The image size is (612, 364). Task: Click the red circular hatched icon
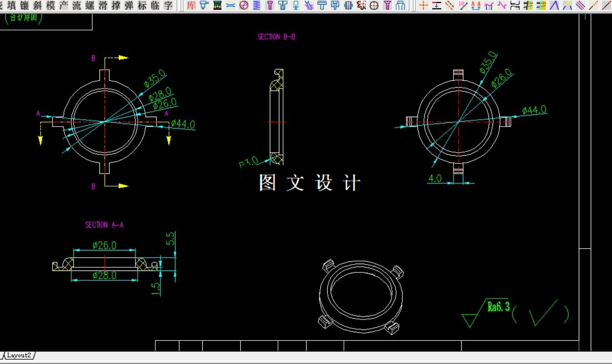[x=244, y=5]
